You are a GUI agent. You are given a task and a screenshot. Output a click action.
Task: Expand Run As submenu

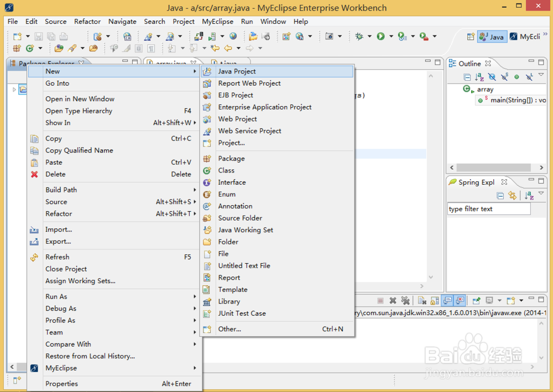(x=195, y=297)
